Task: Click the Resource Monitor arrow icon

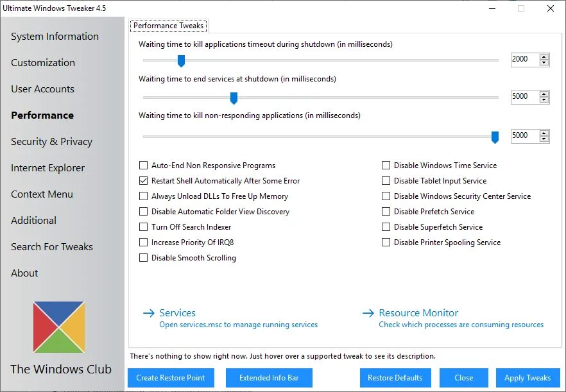Action: [x=368, y=313]
